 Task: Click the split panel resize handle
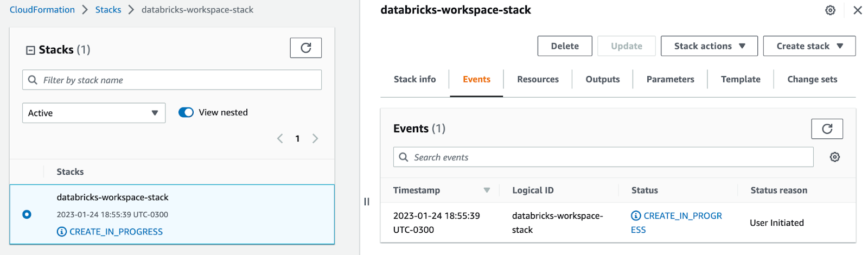(367, 201)
